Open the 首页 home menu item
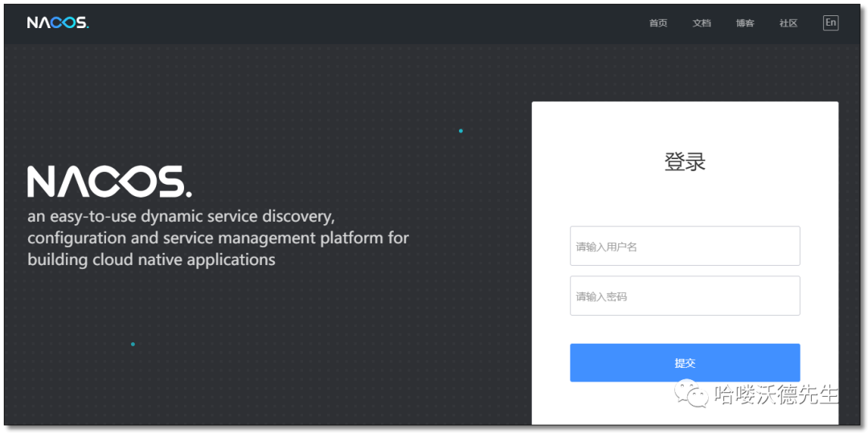The height and width of the screenshot is (433, 868). point(658,23)
